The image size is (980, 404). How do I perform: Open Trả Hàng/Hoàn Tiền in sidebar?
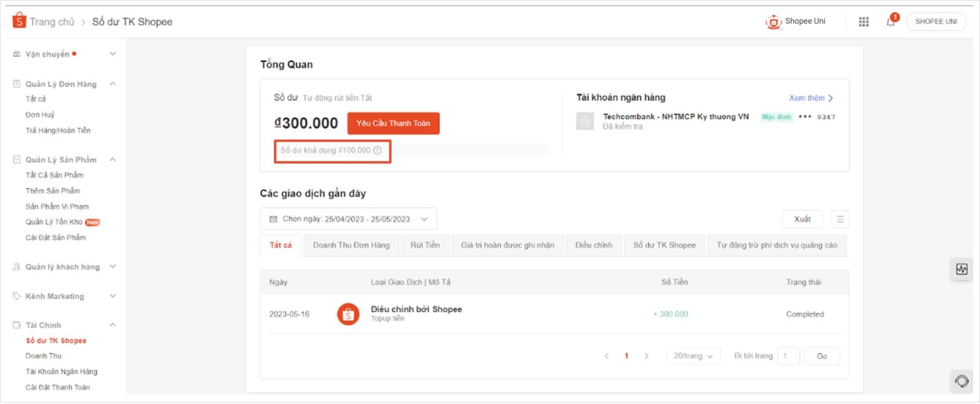point(58,130)
